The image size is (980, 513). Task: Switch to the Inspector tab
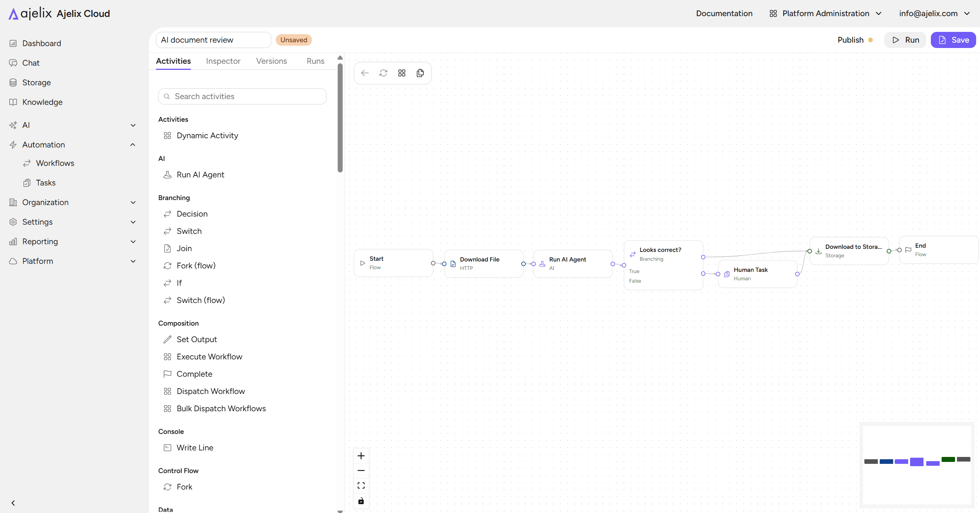(223, 61)
